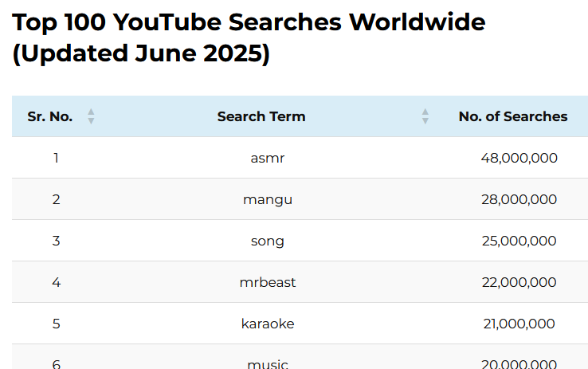This screenshot has height=369, width=588.
Task: Click the sort arrows beside Search Term
Action: tap(425, 116)
